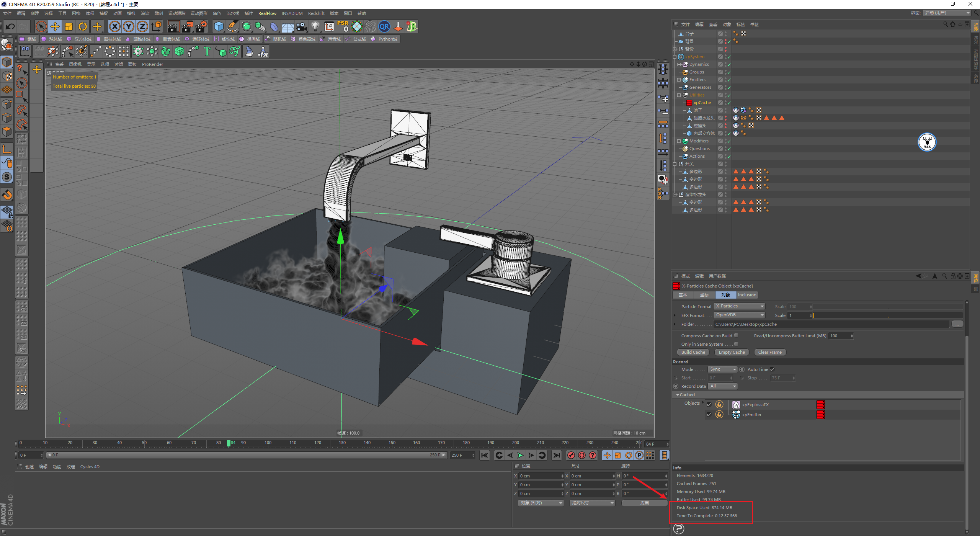Toggle the xpExplosiaFX cached object checkbox
This screenshot has height=536, width=980.
point(709,405)
